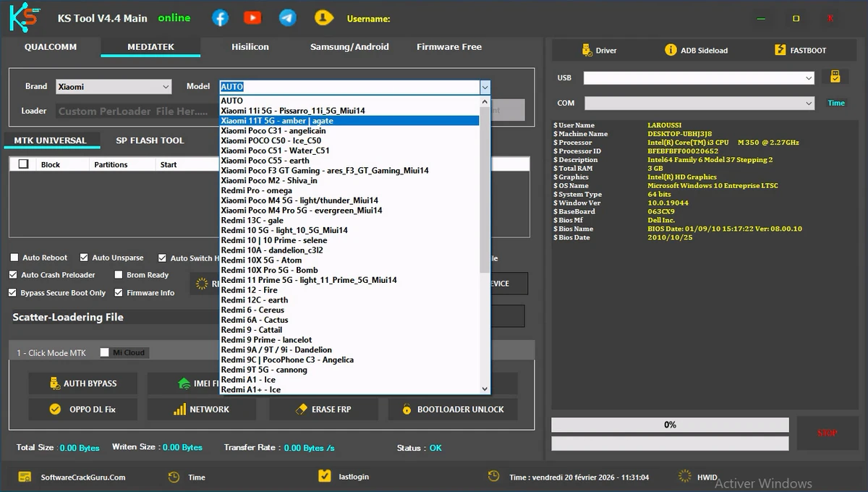Click the 0% progress bar
Viewport: 868px width, 492px height.
pyautogui.click(x=670, y=425)
